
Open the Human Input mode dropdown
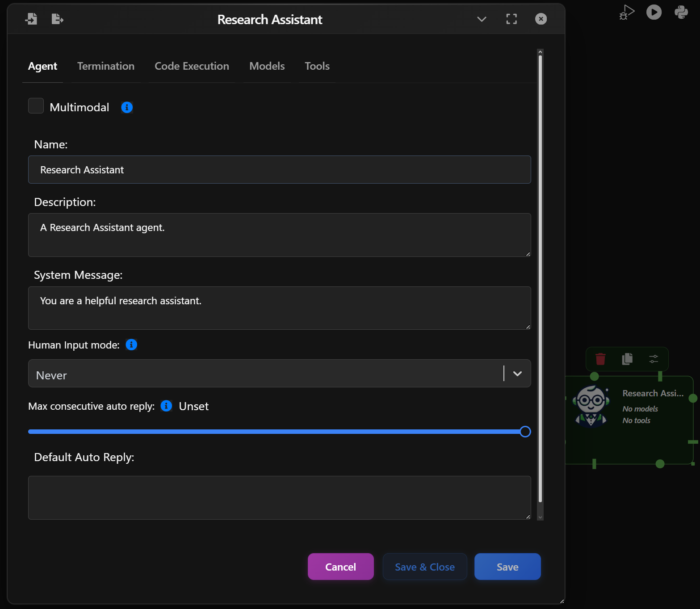click(x=517, y=374)
